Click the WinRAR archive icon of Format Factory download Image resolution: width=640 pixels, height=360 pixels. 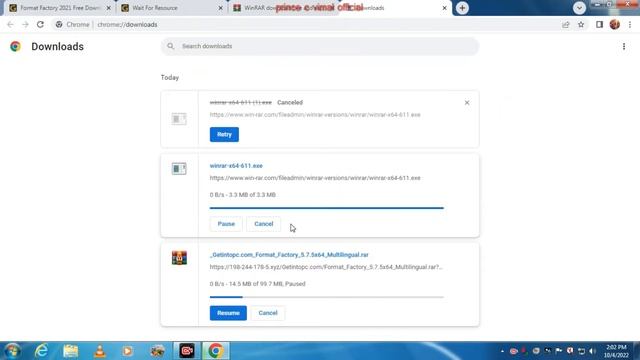click(x=179, y=258)
